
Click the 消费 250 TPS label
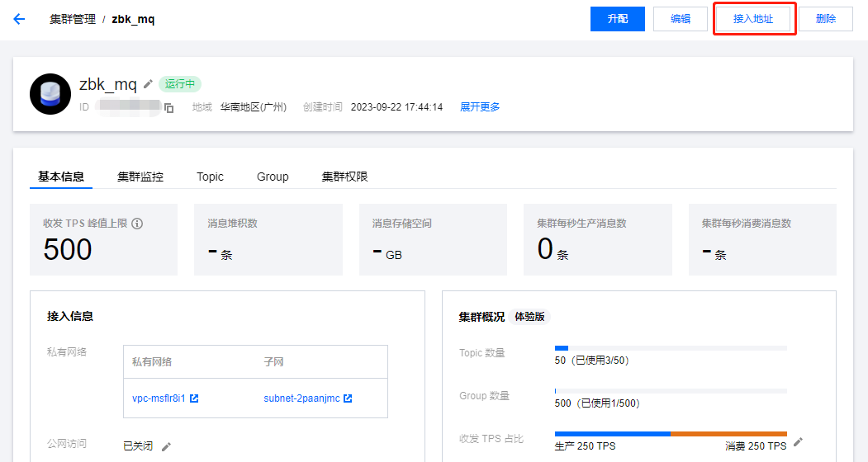pos(757,446)
